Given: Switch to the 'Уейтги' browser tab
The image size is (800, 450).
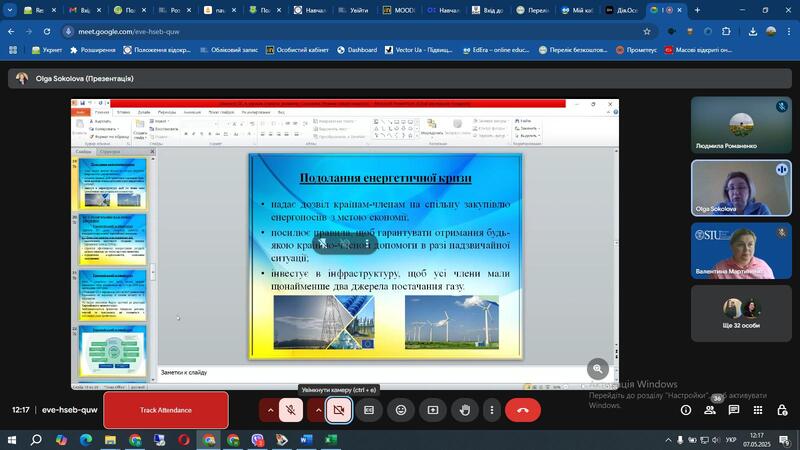Looking at the screenshot, I should coord(355,10).
